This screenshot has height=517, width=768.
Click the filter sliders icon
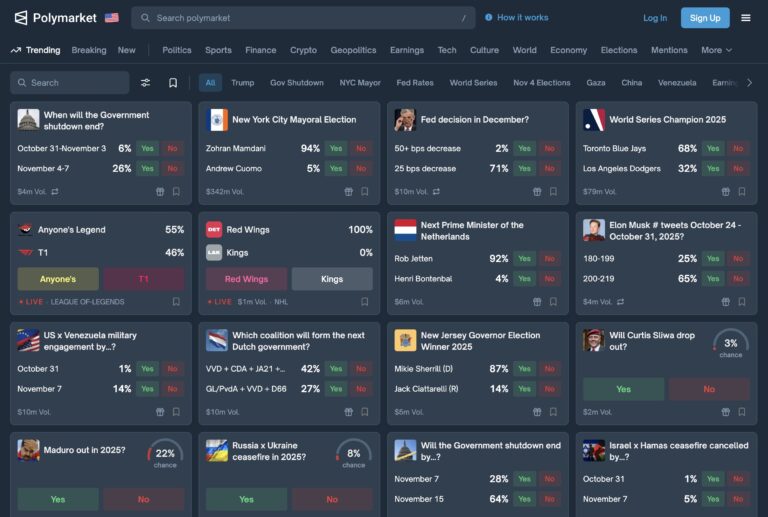pyautogui.click(x=145, y=83)
